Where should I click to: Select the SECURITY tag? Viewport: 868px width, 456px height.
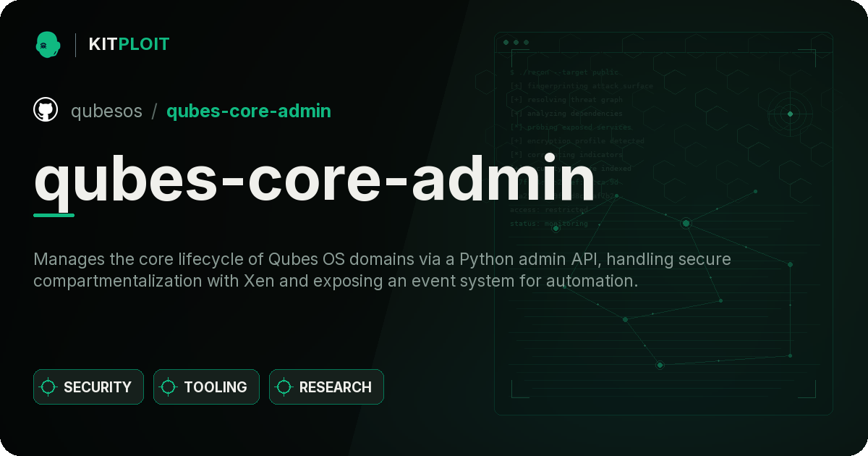[x=88, y=387]
